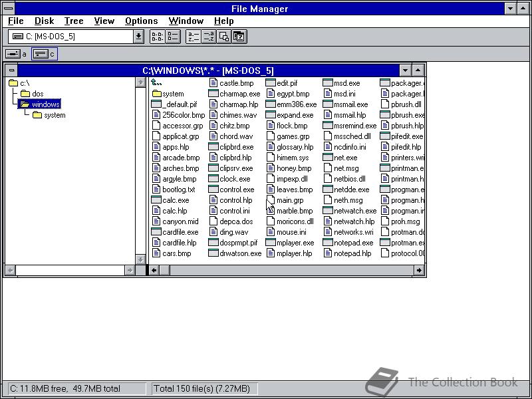532x399 pixels.
Task: Open the Window menu
Action: (x=186, y=21)
